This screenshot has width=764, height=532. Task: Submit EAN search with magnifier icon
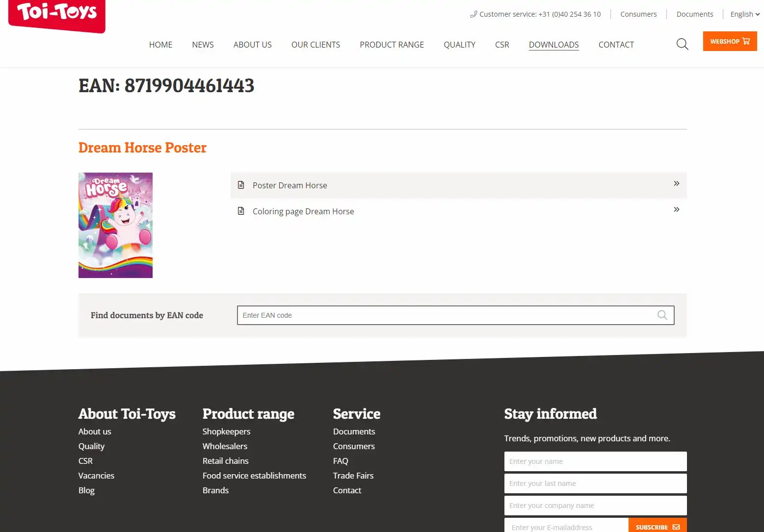tap(662, 315)
